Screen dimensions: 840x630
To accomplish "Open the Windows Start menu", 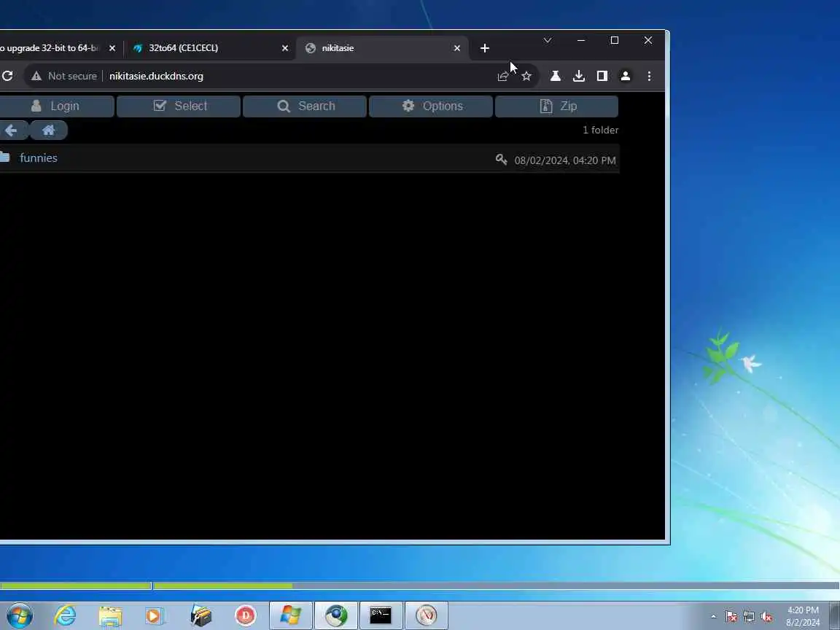I will tap(19, 615).
